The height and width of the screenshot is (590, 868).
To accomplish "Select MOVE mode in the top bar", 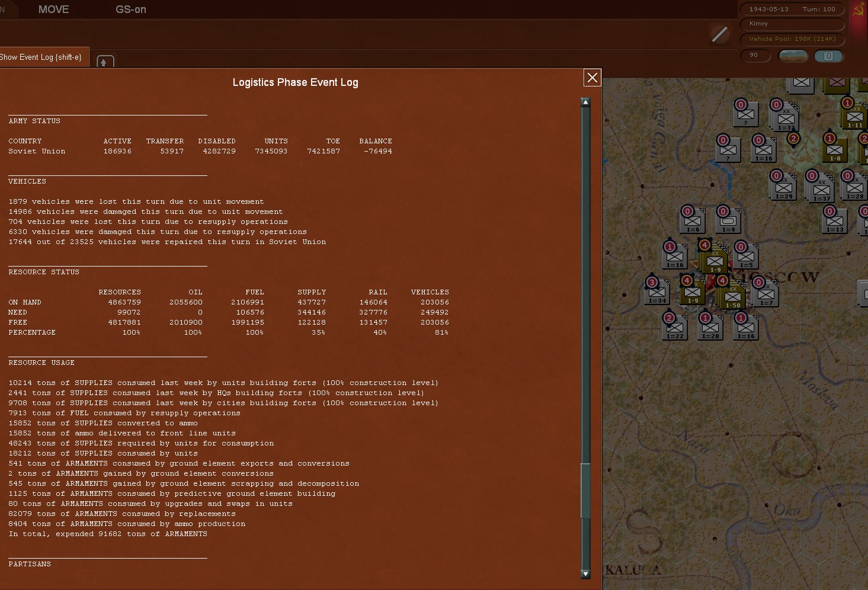I will click(x=53, y=9).
